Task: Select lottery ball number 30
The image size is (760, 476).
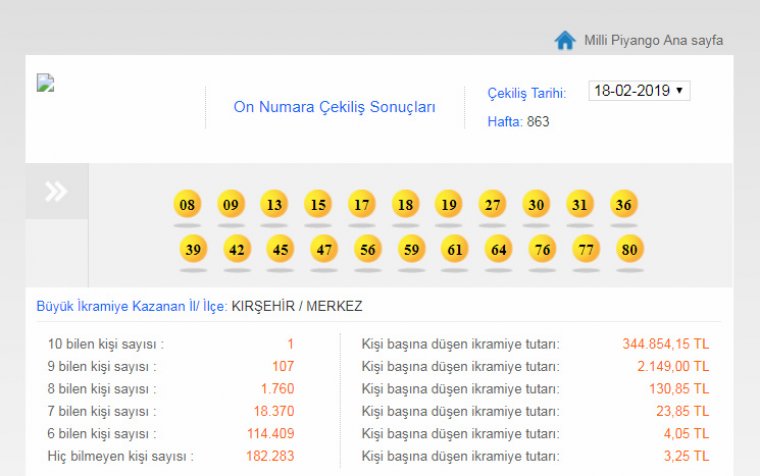Action: [x=536, y=204]
